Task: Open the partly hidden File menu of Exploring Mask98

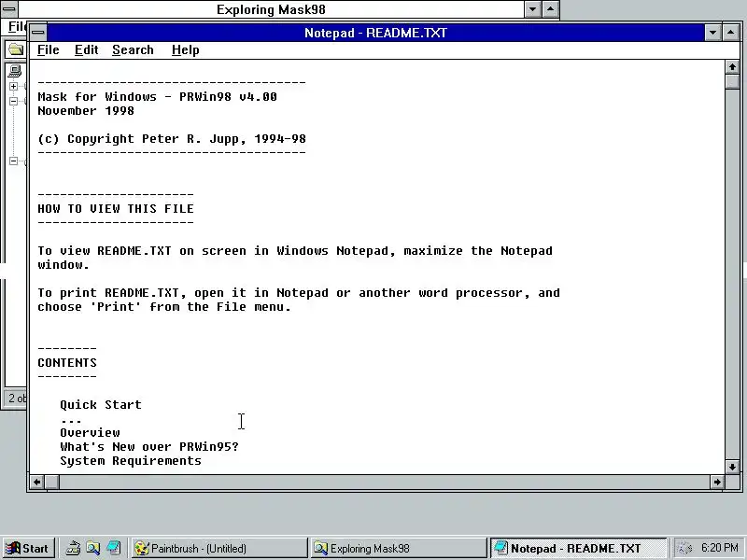Action: point(17,27)
